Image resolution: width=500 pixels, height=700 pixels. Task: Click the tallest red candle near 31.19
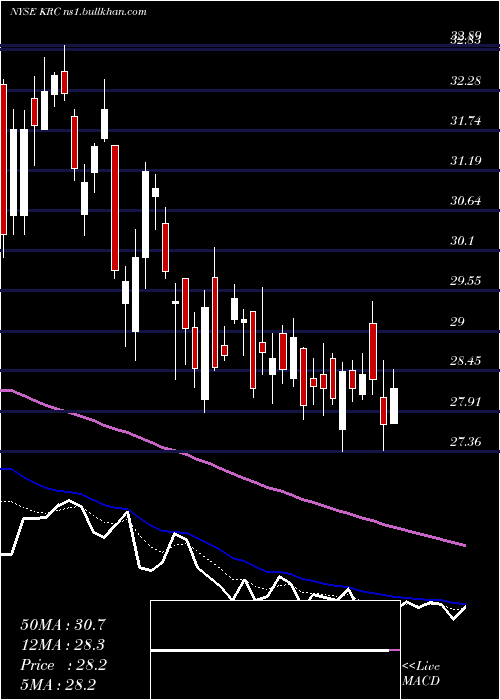(x=115, y=208)
